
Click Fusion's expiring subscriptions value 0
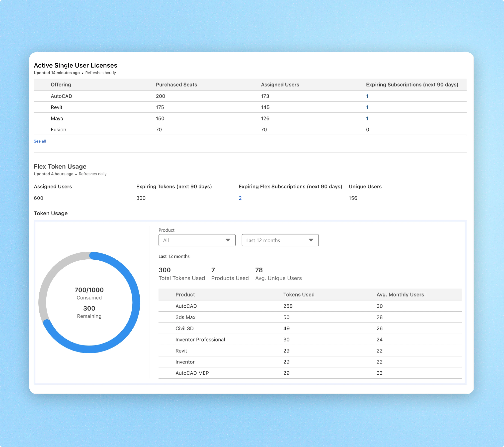pyautogui.click(x=367, y=130)
